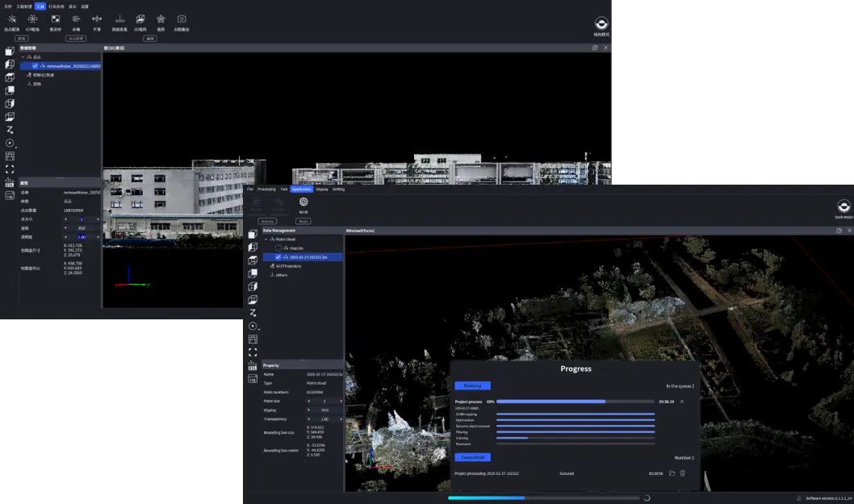Image resolution: width=854 pixels, height=504 pixels.
Task: Click the X to cancel the running project process
Action: tap(682, 402)
